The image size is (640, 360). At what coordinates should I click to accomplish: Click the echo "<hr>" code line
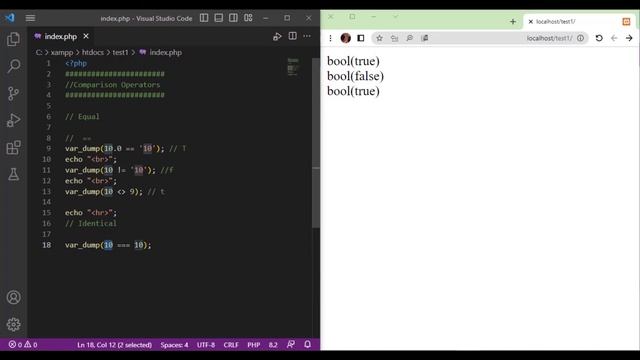point(91,213)
